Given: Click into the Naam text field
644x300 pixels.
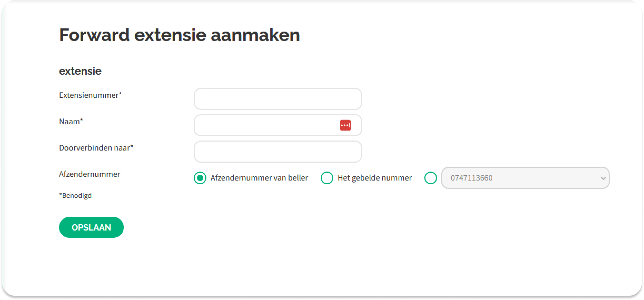Looking at the screenshot, I should tap(266, 125).
